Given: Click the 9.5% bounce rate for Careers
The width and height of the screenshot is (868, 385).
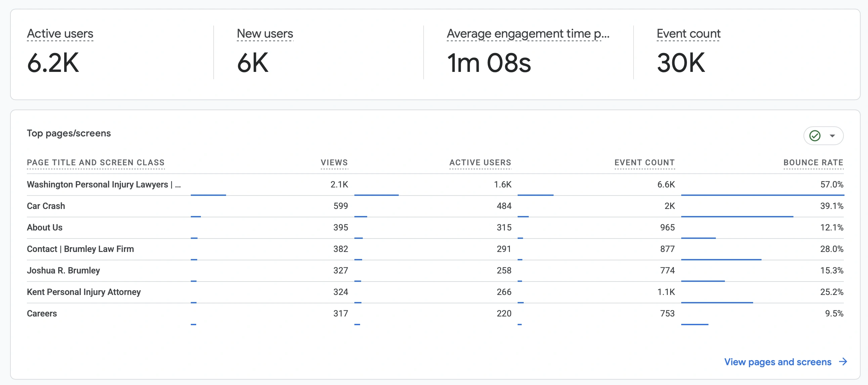Looking at the screenshot, I should [x=834, y=313].
